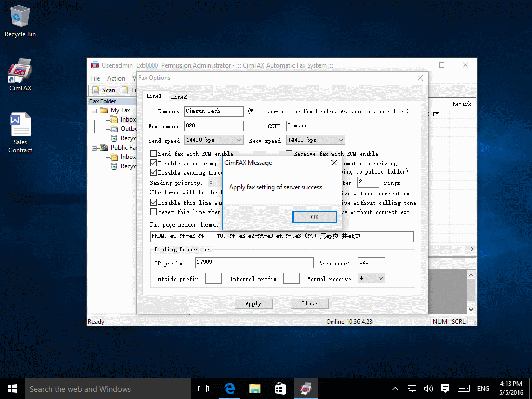Close the Fax Options dialog with X
532x399 pixels.
click(x=420, y=78)
